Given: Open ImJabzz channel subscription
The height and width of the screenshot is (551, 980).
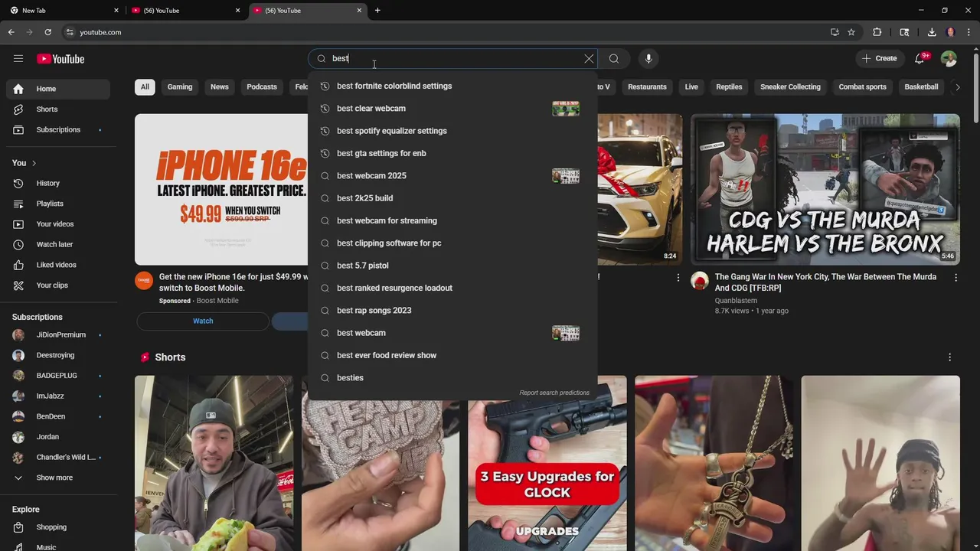Looking at the screenshot, I should tap(58, 396).
